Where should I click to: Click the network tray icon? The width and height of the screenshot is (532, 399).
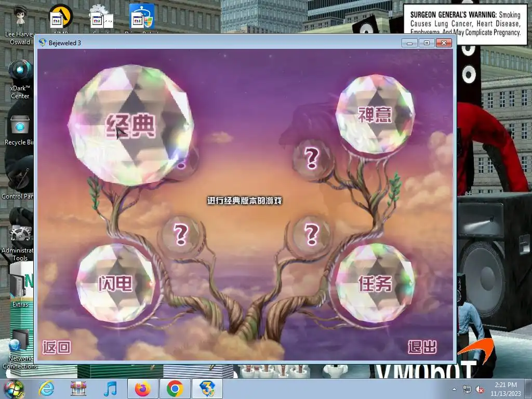coord(467,390)
